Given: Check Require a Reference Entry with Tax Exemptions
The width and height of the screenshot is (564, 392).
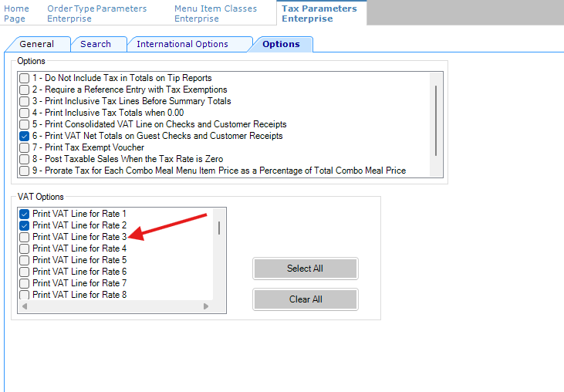Looking at the screenshot, I should 25,90.
